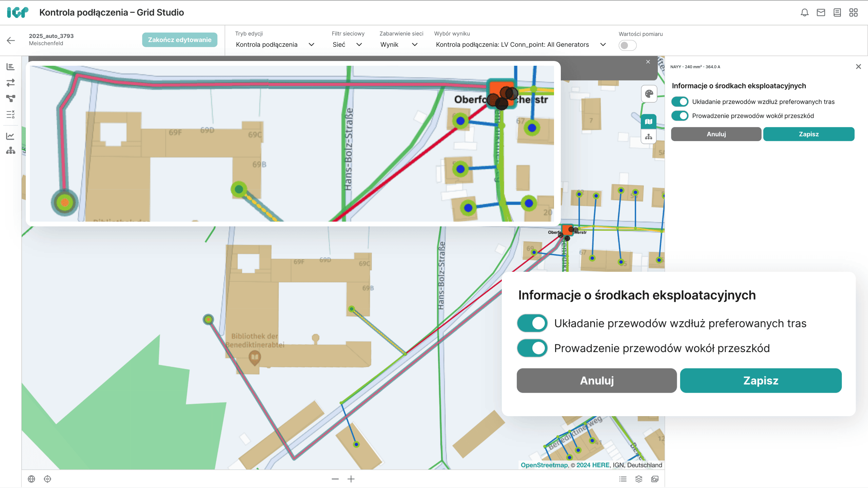The image size is (868, 488).
Task: Toggle Prowadzenie przewodów wokół przeszkód switch
Action: point(680,116)
